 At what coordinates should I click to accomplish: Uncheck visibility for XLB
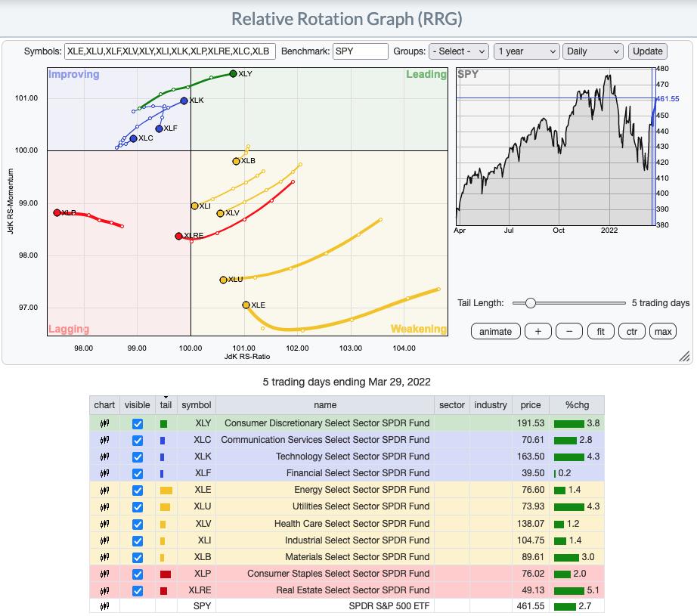pos(138,557)
